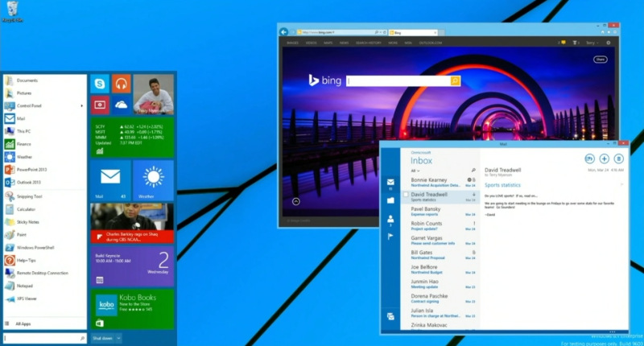The image size is (644, 346).
Task: Click Folders icon in Mail sidebar
Action: [390, 200]
